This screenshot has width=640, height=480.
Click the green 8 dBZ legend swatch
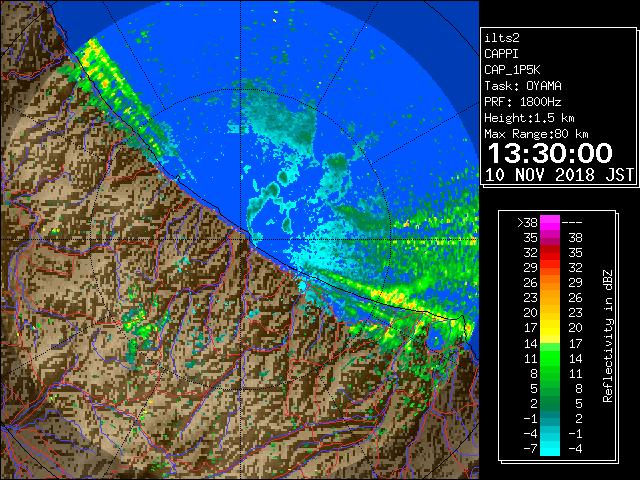(x=550, y=373)
